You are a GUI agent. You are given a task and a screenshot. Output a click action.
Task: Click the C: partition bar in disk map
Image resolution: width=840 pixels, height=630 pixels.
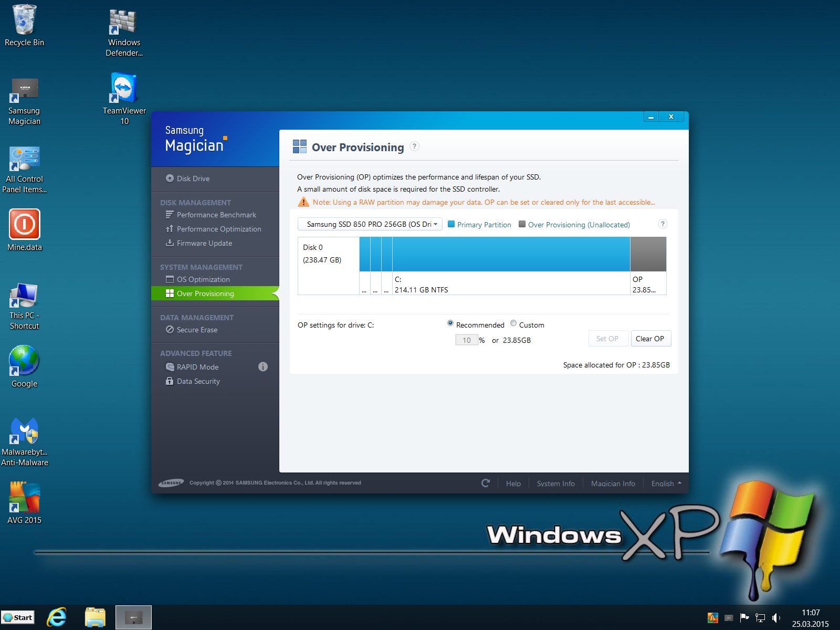[511, 254]
